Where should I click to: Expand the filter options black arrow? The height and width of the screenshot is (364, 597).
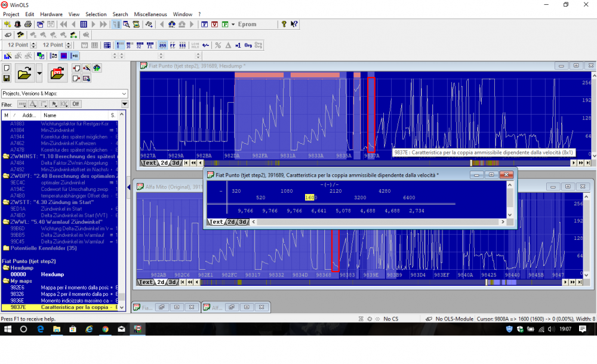pyautogui.click(x=125, y=104)
